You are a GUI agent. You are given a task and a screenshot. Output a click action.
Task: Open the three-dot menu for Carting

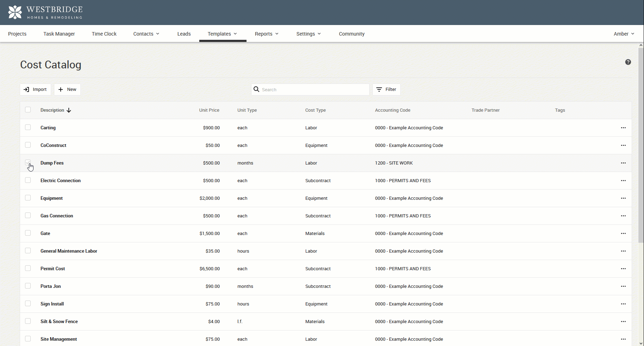coord(623,128)
